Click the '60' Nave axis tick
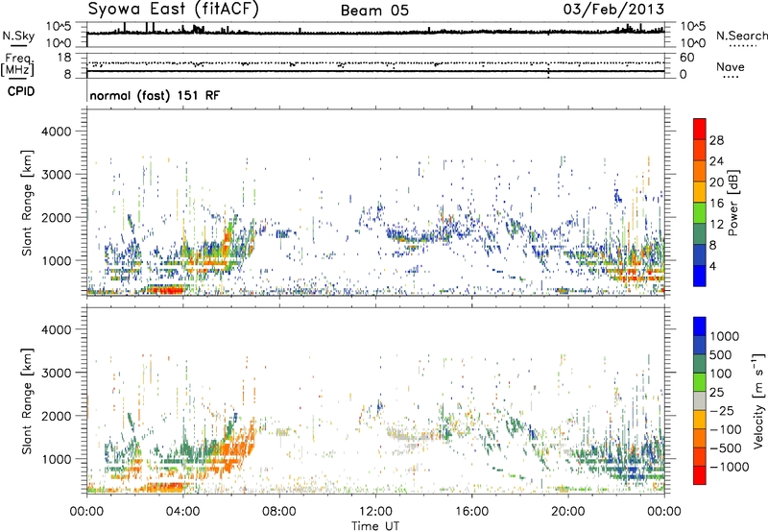Image resolution: width=768 pixels, height=532 pixels. click(x=686, y=58)
